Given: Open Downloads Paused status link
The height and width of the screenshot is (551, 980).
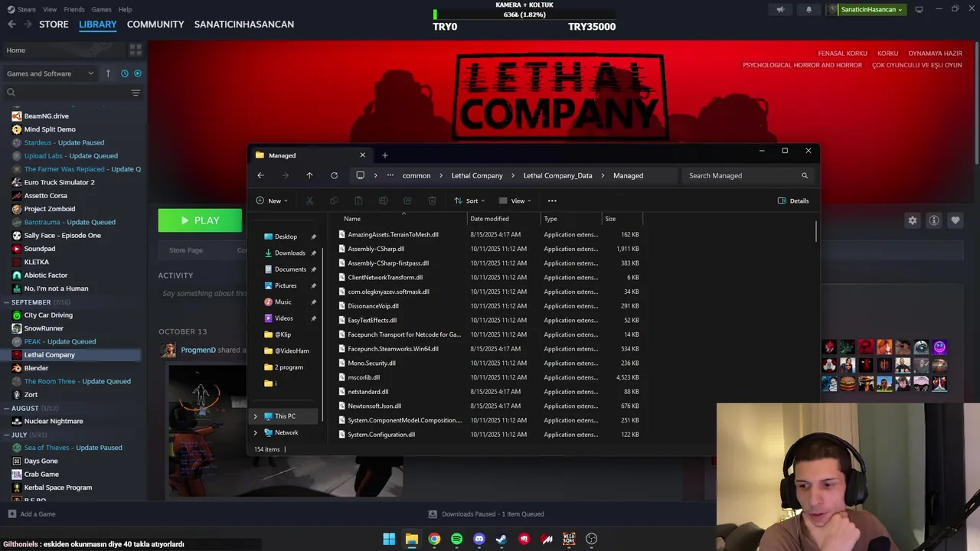Looking at the screenshot, I should point(486,514).
